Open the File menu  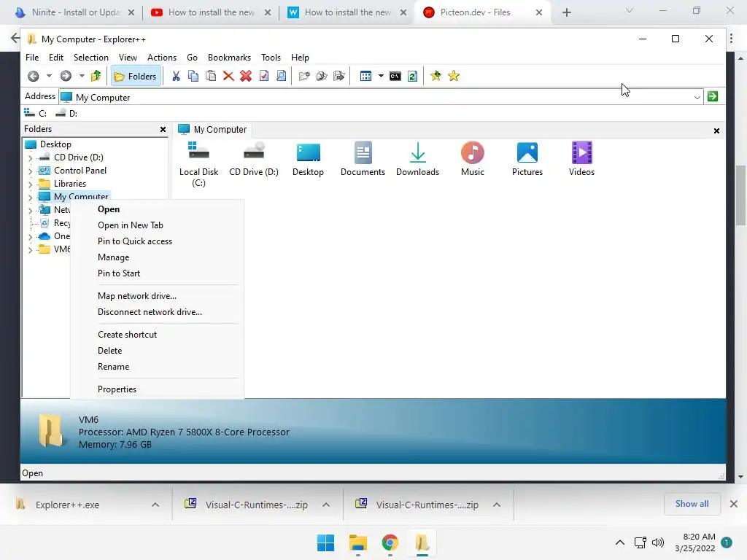pyautogui.click(x=32, y=57)
